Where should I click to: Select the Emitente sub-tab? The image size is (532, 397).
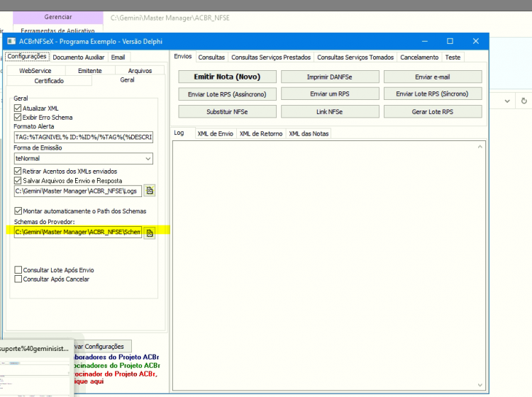point(90,70)
